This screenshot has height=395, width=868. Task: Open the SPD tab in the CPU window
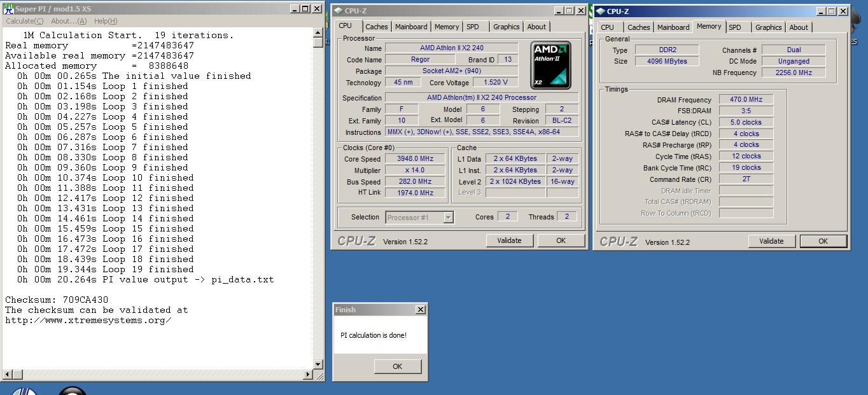pyautogui.click(x=473, y=27)
